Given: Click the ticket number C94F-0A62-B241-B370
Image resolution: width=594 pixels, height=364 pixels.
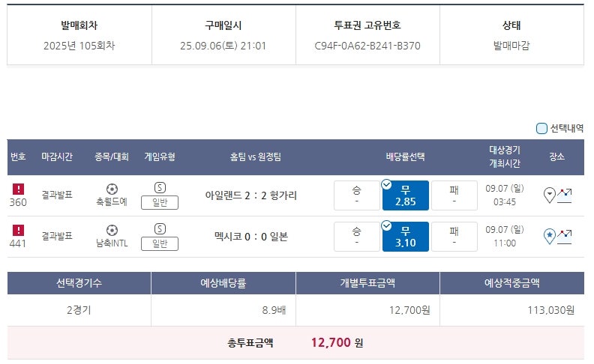Looking at the screenshot, I should tap(367, 46).
